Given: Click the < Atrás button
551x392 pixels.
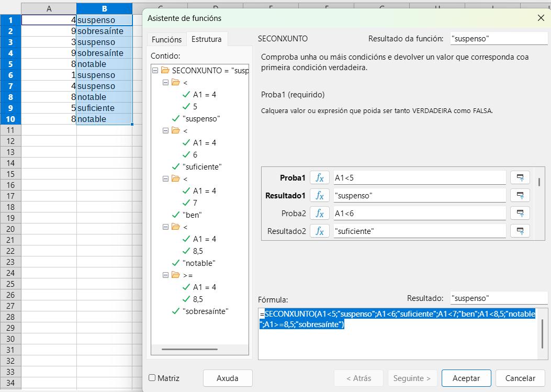Looking at the screenshot, I should 358,378.
